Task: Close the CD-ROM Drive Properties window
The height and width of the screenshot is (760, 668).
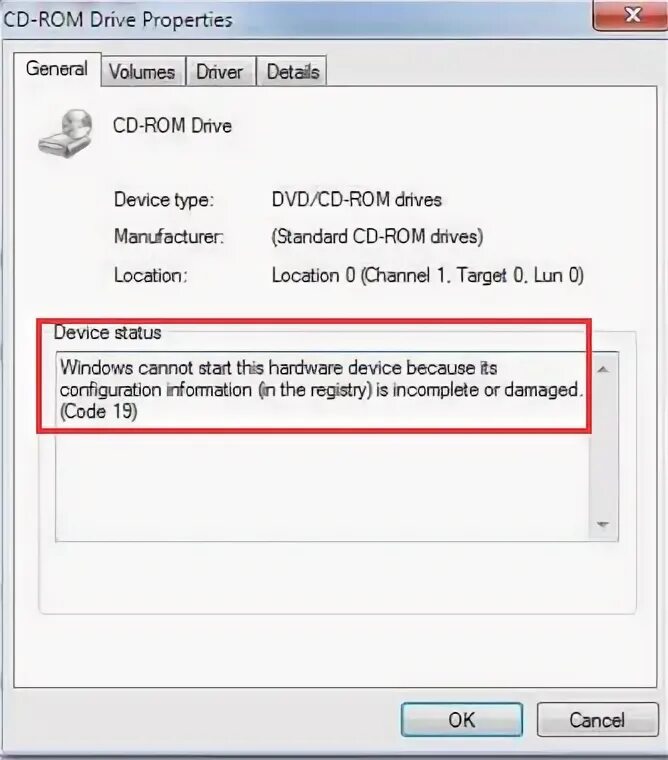Action: 631,15
